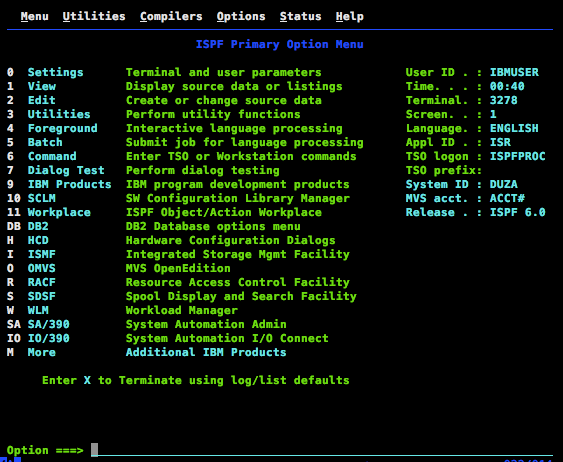The height and width of the screenshot is (462, 563).
Task: Click 'Additional IBM Products' description
Action: click(x=206, y=352)
